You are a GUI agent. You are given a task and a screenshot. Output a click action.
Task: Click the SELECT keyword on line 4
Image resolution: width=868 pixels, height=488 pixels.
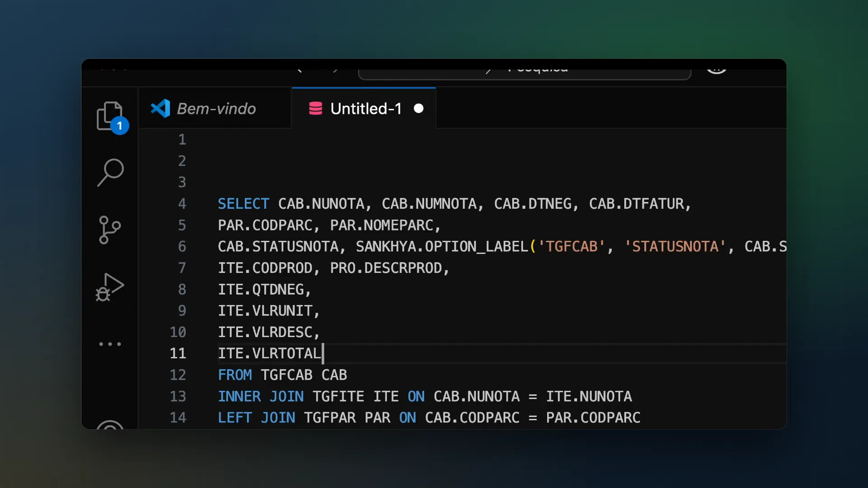tap(243, 204)
